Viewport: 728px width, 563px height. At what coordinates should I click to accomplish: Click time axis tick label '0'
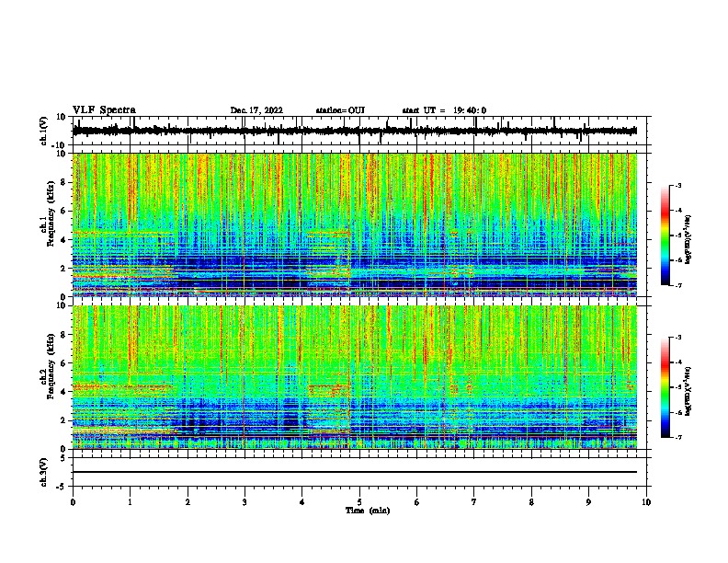[73, 502]
